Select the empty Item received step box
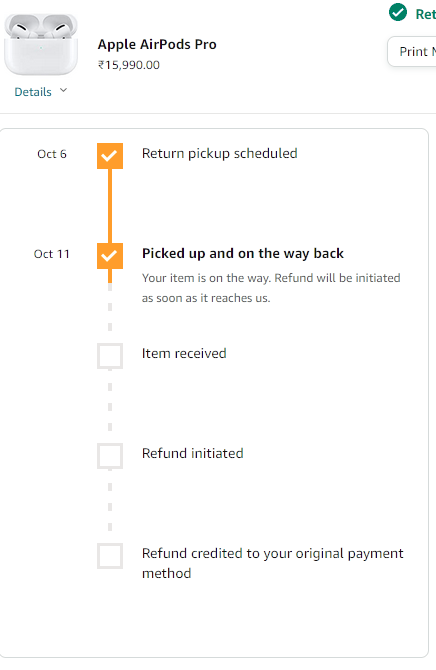Image resolution: width=436 pixels, height=670 pixels. 110,356
